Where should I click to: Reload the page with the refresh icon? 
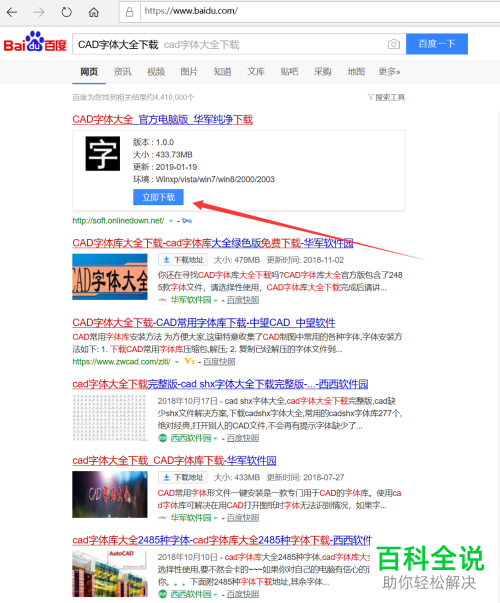[67, 12]
